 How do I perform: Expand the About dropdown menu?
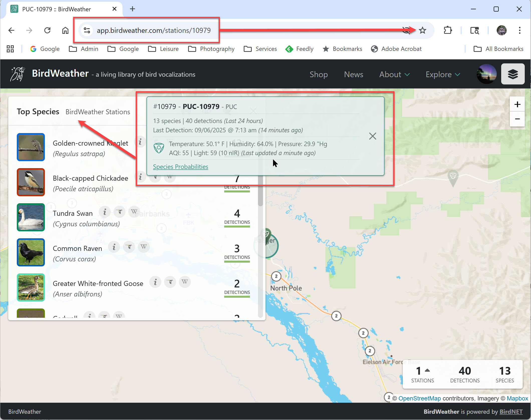394,74
